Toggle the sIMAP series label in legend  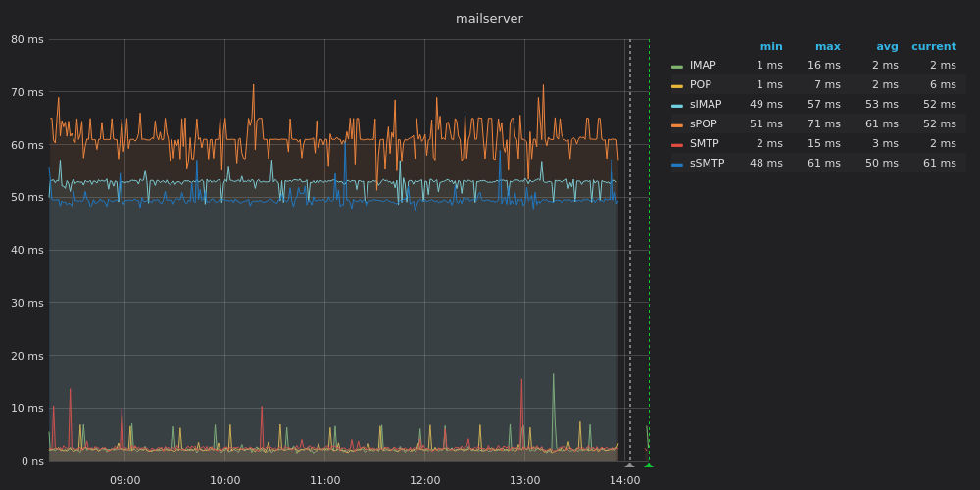[x=706, y=104]
